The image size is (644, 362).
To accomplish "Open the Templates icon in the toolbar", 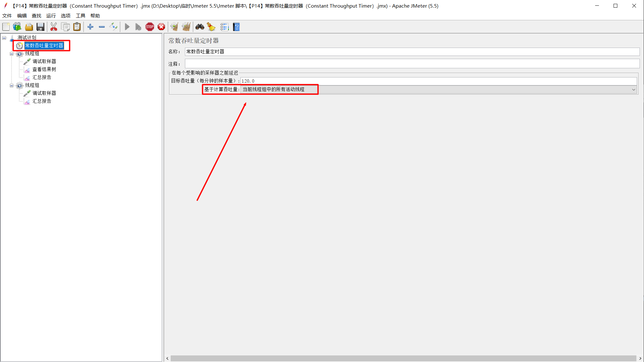I will point(17,27).
